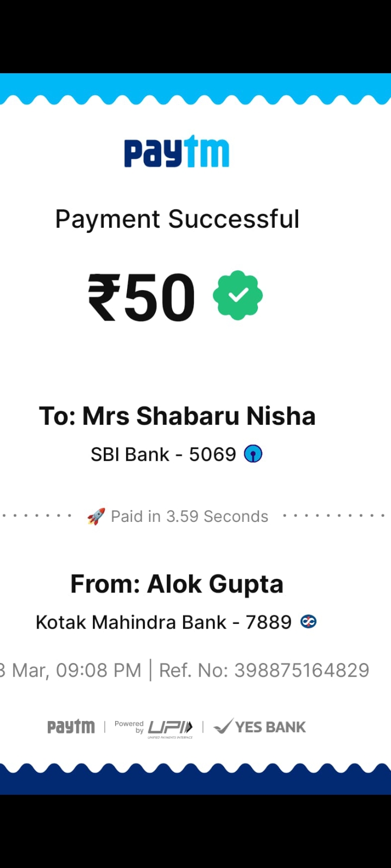The width and height of the screenshot is (391, 868).
Task: Tap the SBI Bank - 5069 account text
Action: pos(163,454)
